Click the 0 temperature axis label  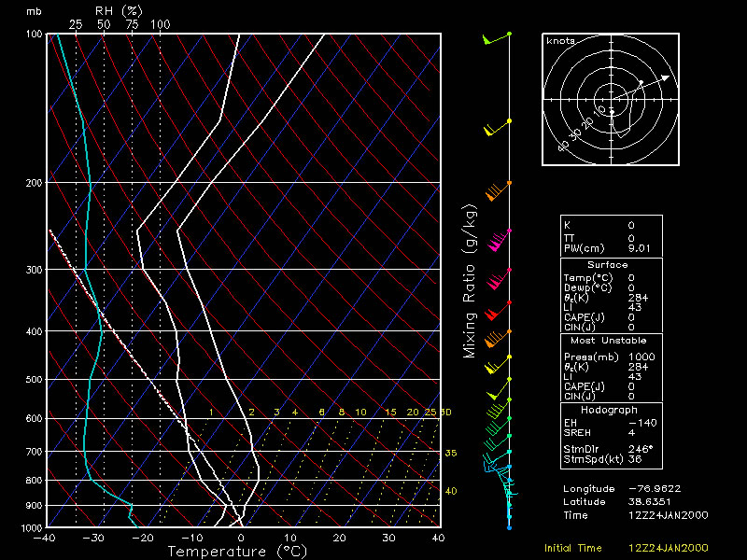tap(241, 539)
